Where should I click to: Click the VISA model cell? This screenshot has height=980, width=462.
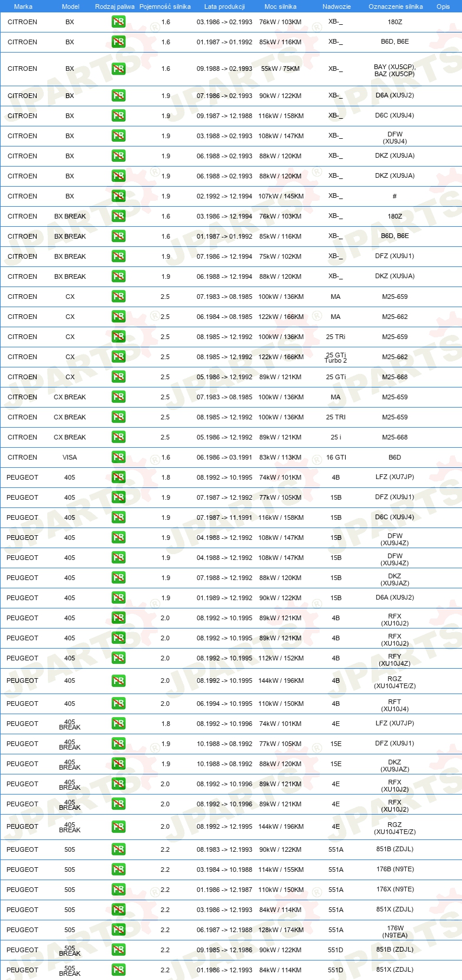(x=70, y=457)
